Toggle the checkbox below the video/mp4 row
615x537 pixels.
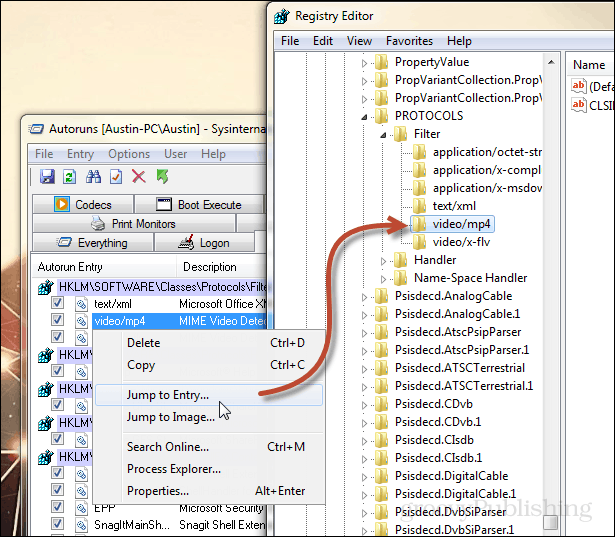pyautogui.click(x=57, y=337)
